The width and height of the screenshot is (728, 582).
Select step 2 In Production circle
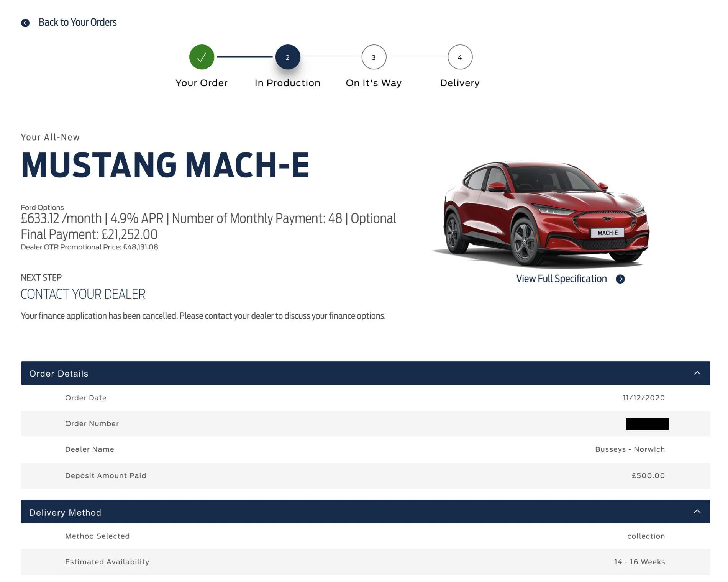288,57
